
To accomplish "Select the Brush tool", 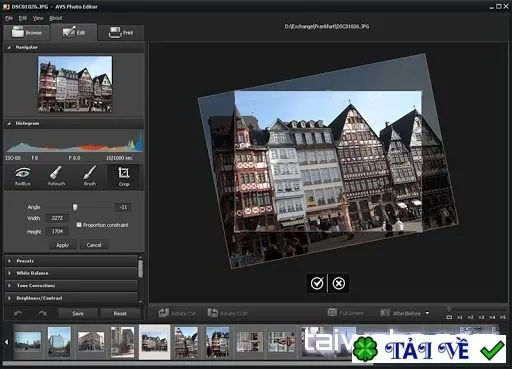I will point(90,176).
